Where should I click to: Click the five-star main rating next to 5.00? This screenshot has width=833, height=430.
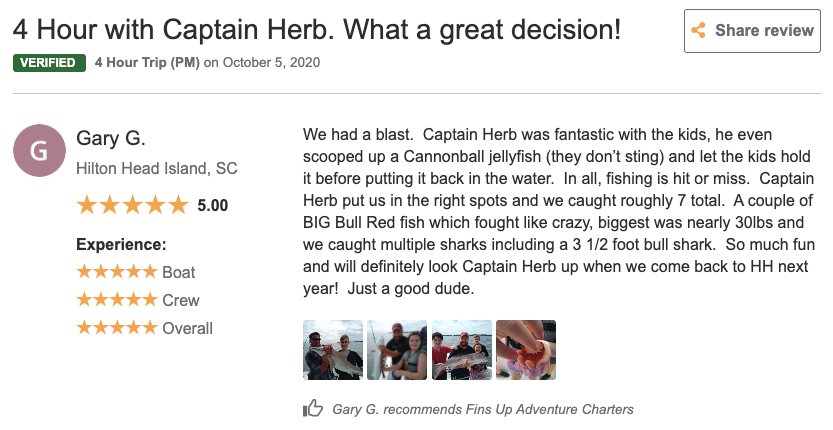(132, 205)
